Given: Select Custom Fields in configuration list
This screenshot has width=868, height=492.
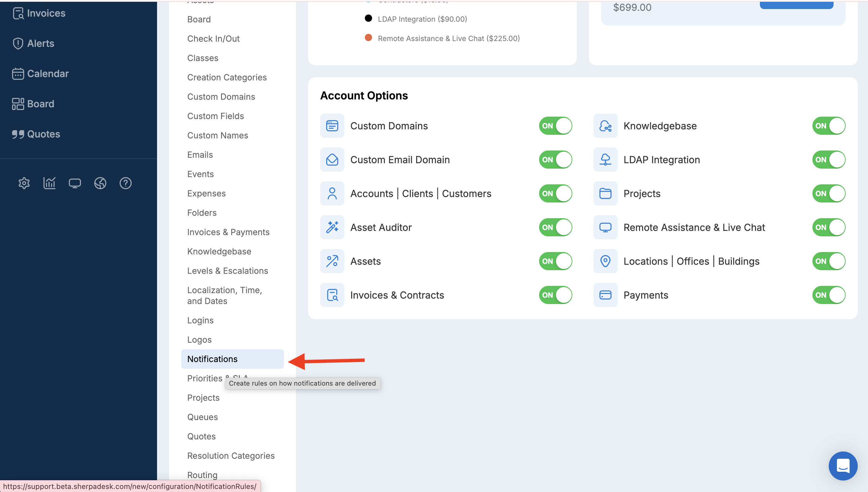Looking at the screenshot, I should (x=215, y=116).
